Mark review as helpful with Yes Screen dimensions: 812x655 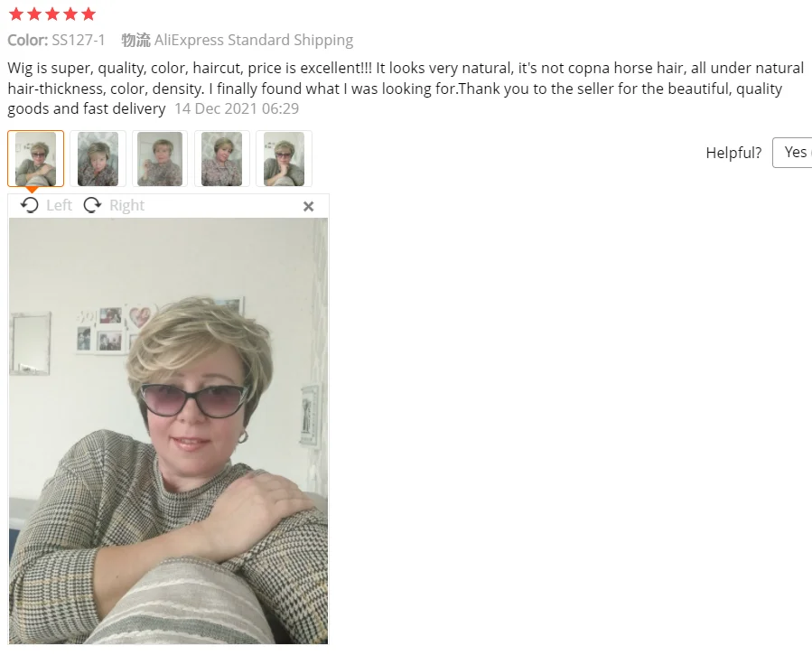(792, 153)
